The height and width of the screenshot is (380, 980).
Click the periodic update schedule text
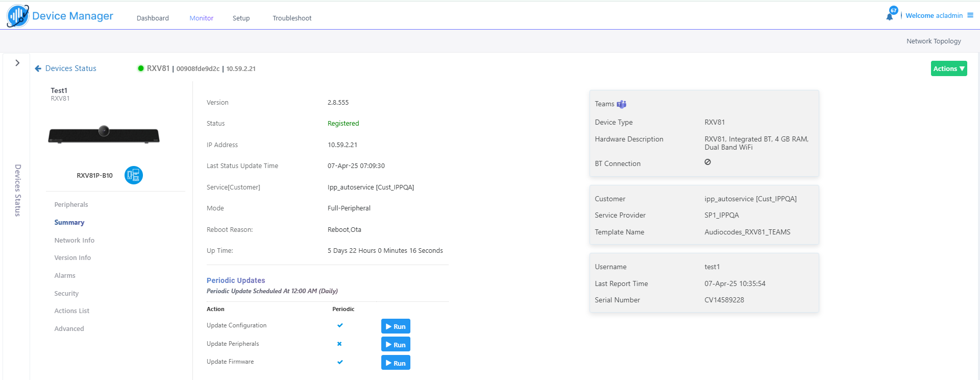[x=272, y=291]
